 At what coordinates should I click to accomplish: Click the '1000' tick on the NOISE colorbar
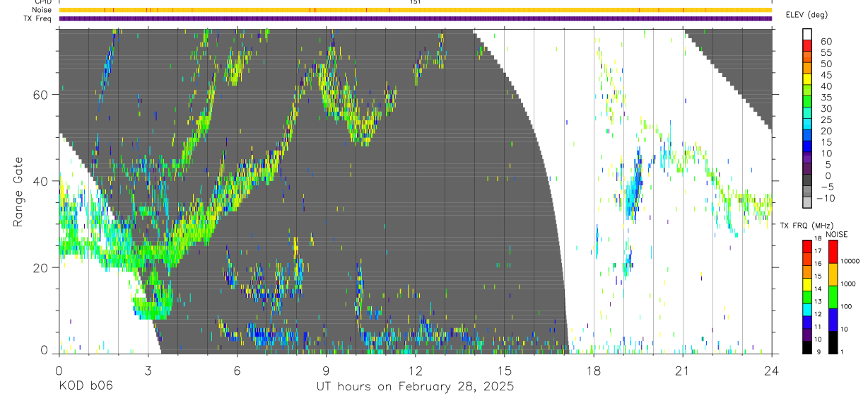tap(848, 284)
